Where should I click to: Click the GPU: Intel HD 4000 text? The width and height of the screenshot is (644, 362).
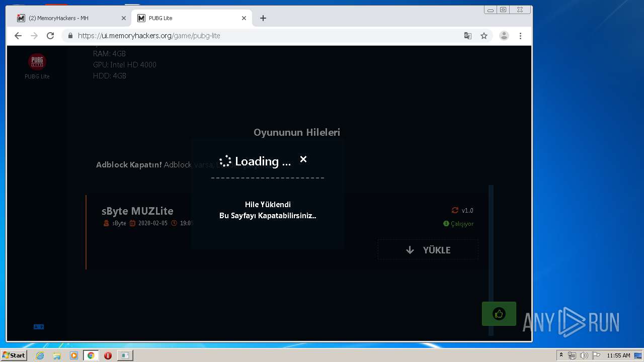click(x=125, y=65)
